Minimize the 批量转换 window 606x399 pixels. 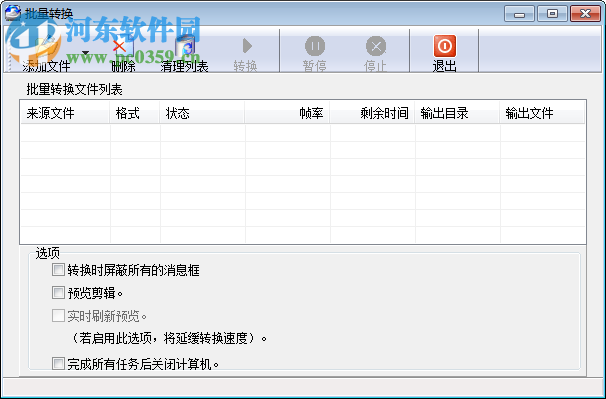pos(519,14)
